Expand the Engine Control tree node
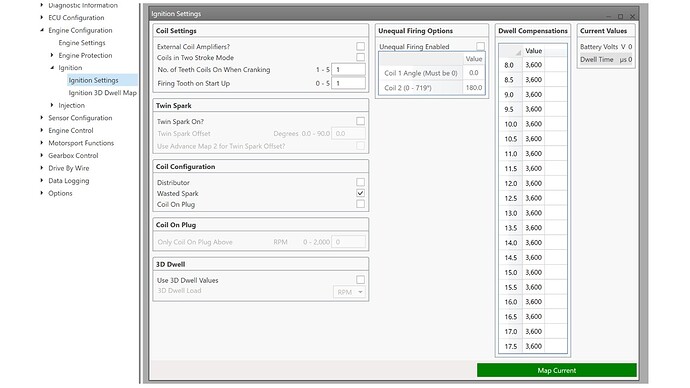 tap(42, 130)
